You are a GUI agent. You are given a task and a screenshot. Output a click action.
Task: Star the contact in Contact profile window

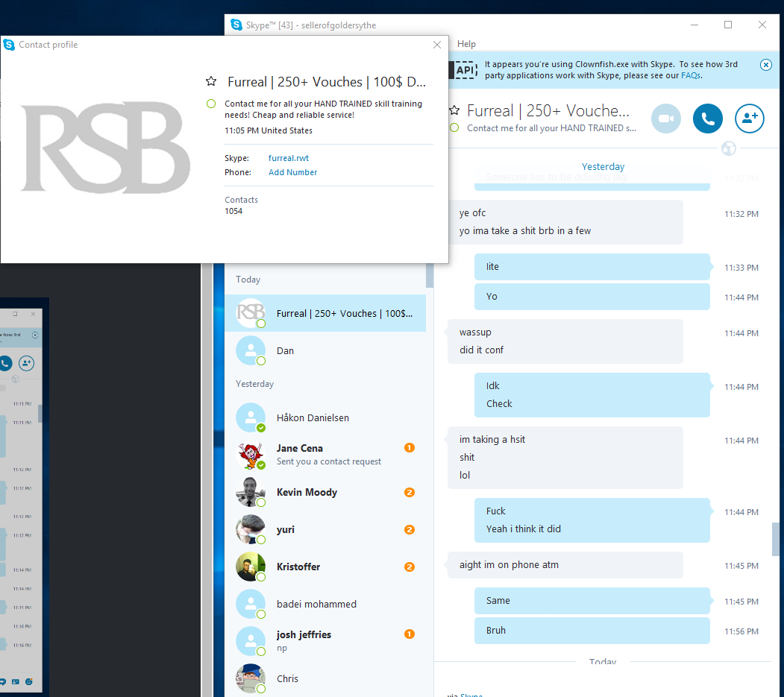click(x=212, y=81)
